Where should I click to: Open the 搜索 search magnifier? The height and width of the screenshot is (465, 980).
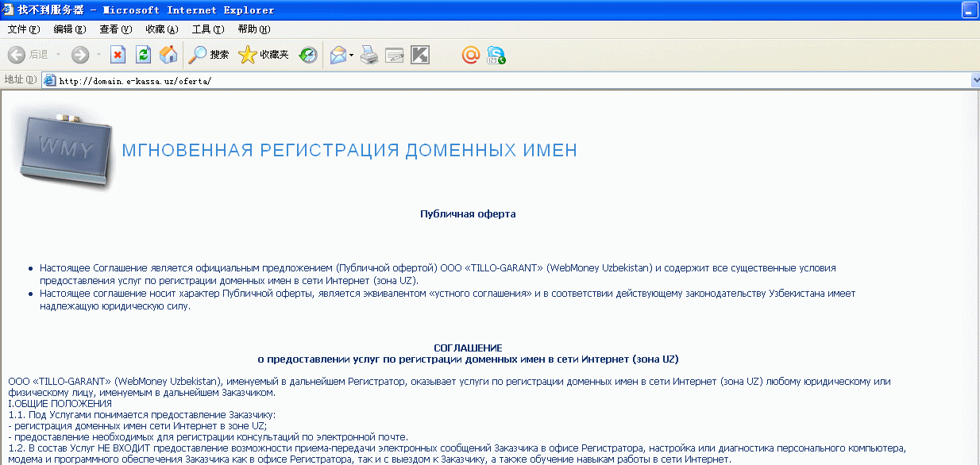tap(209, 55)
